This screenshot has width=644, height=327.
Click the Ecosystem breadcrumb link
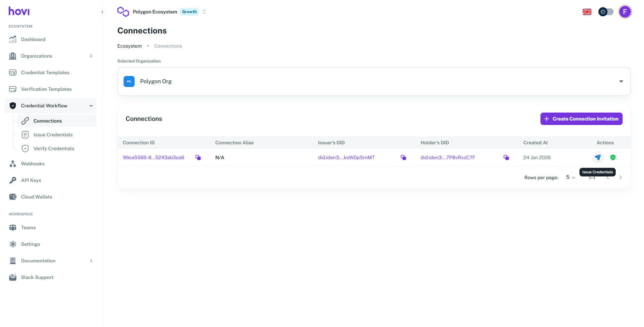pos(129,46)
